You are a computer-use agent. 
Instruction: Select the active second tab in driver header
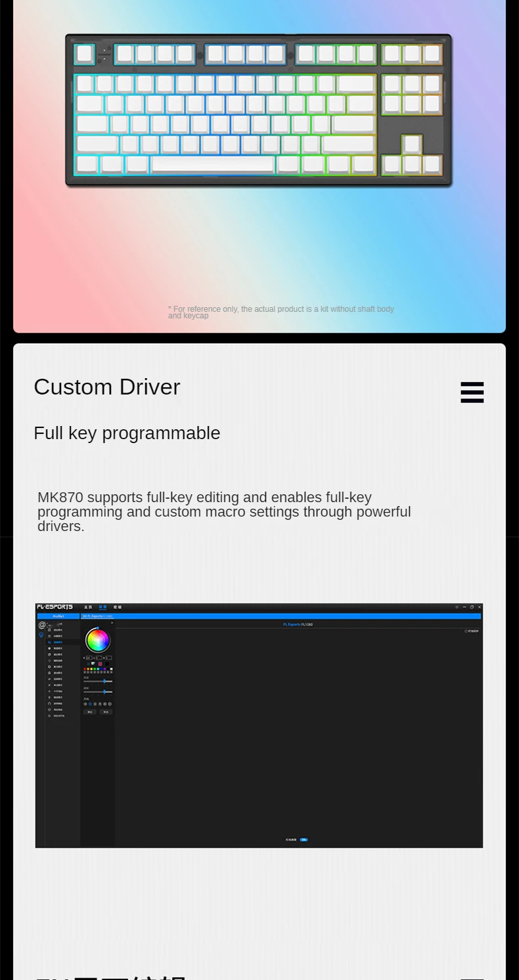tap(102, 607)
